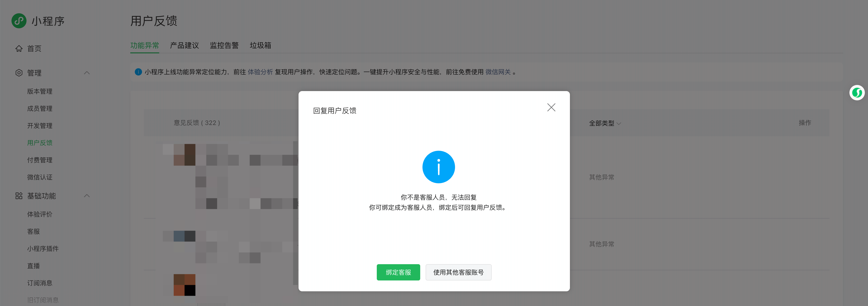Viewport: 868px width, 306px height.
Task: Click the Mini Program logo icon
Action: (x=19, y=21)
